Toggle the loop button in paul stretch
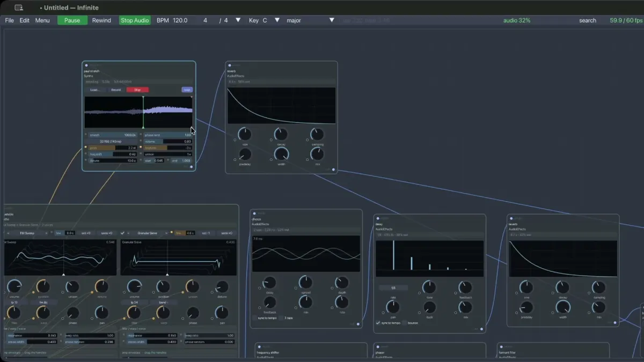This screenshot has height=362, width=644. 187,90
